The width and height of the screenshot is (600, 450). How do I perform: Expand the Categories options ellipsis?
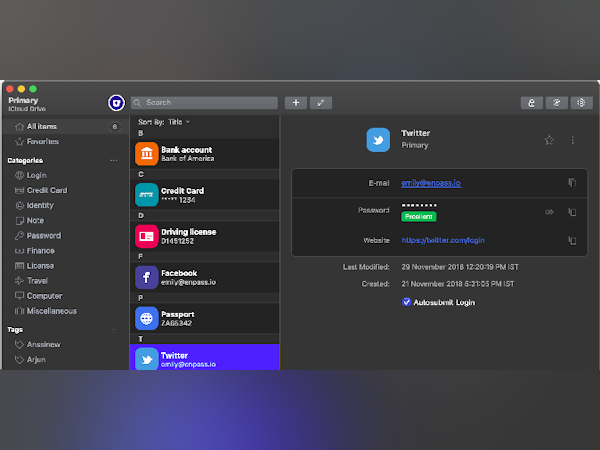(114, 160)
